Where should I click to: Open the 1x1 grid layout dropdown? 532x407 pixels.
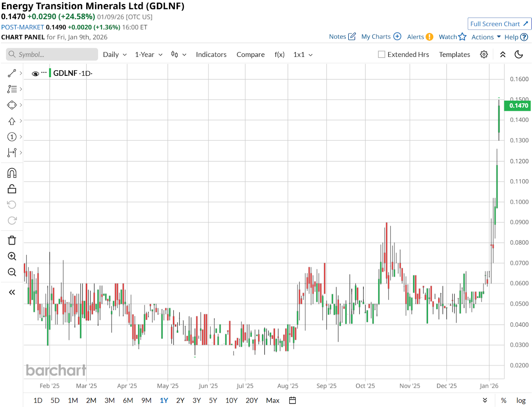[303, 55]
